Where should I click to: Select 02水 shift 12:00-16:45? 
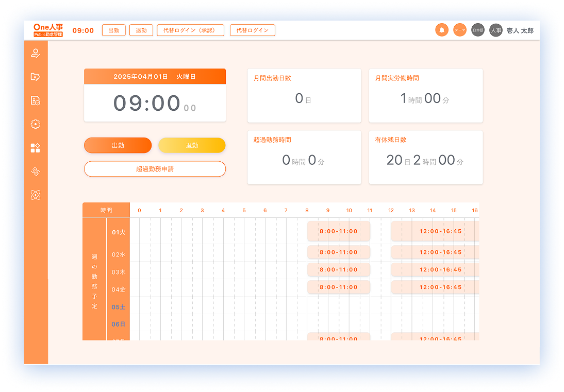(435, 252)
